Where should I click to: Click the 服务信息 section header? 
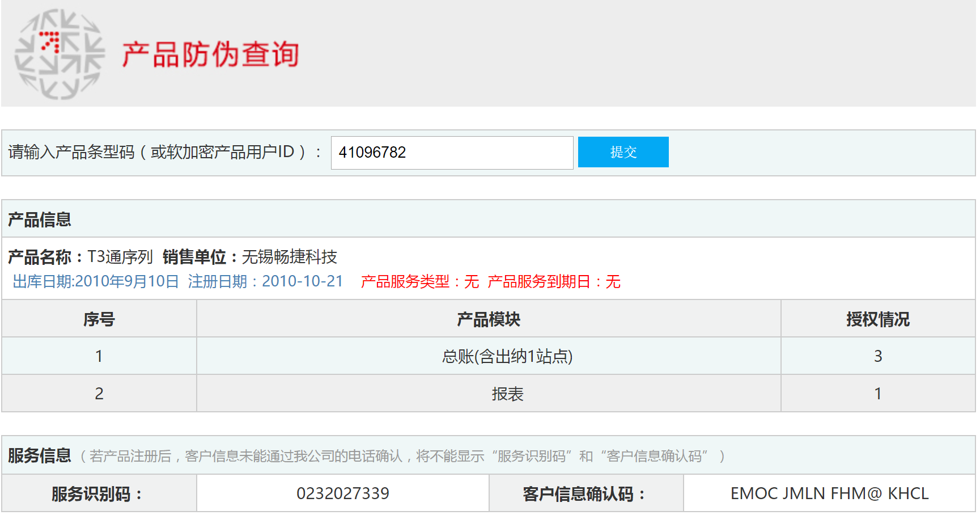pos(40,455)
